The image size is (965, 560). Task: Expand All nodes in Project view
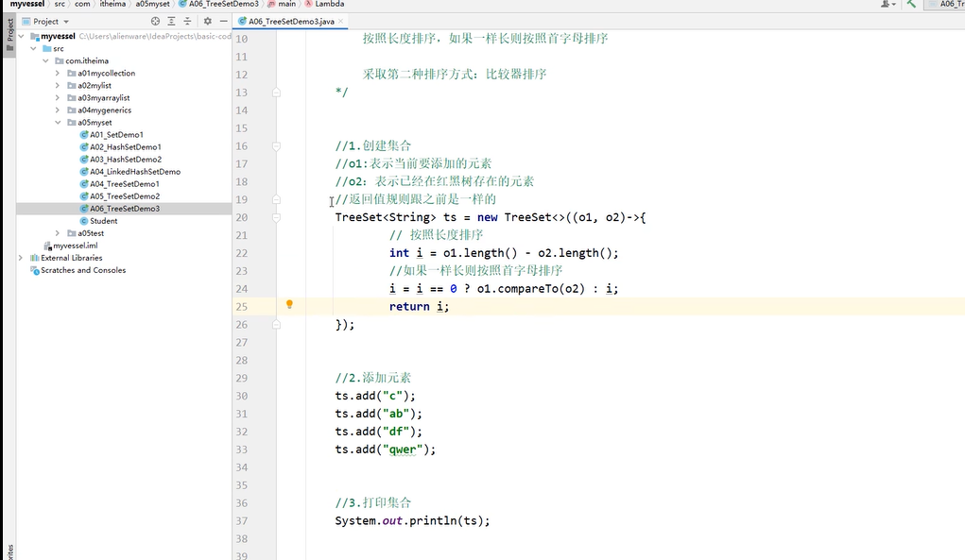coord(171,20)
